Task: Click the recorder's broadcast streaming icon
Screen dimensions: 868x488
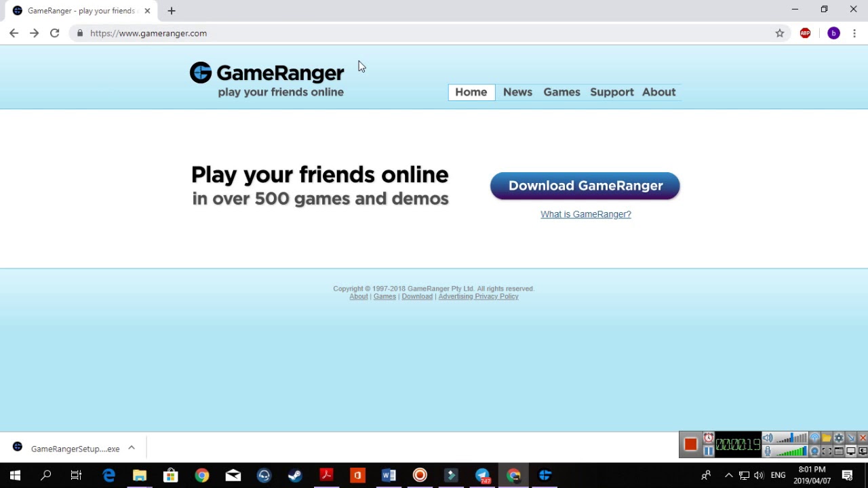Action: pyautogui.click(x=815, y=438)
